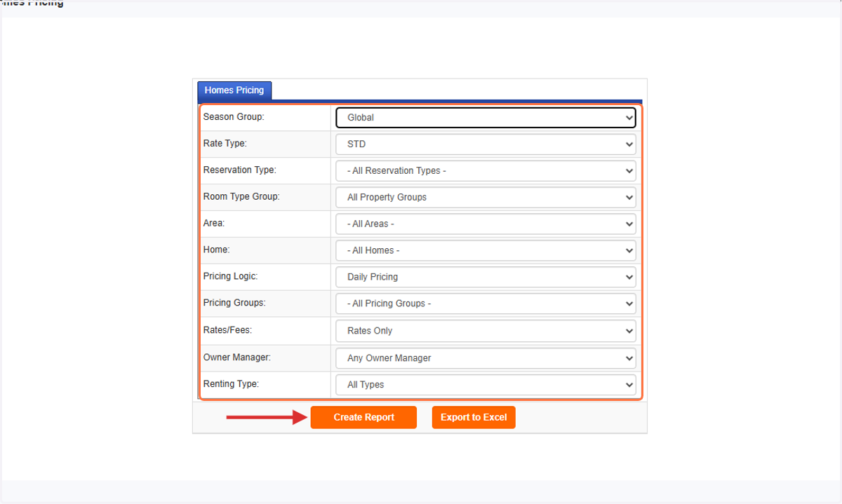Click the Create Report button
Image resolution: width=842 pixels, height=504 pixels.
pos(363,417)
